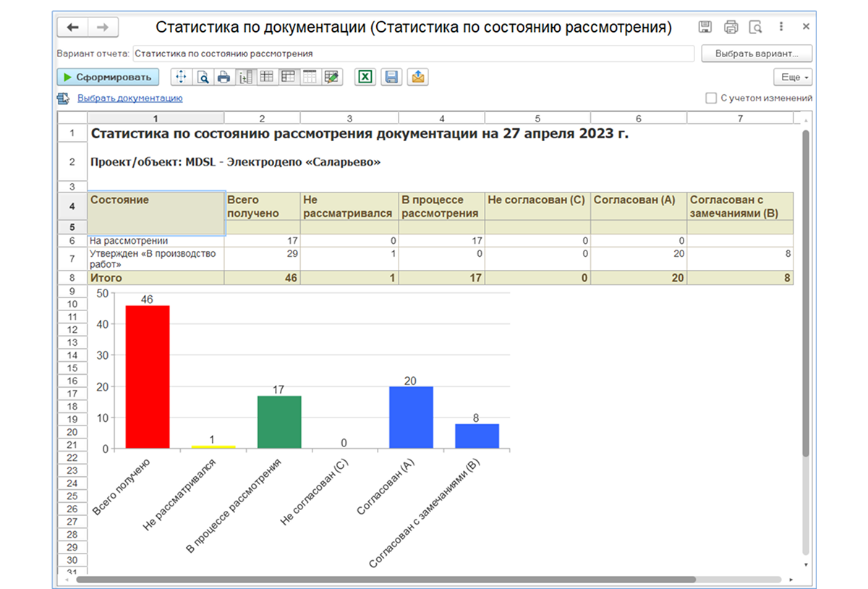Open print preview icon in title bar
The image size is (868, 589).
755,27
